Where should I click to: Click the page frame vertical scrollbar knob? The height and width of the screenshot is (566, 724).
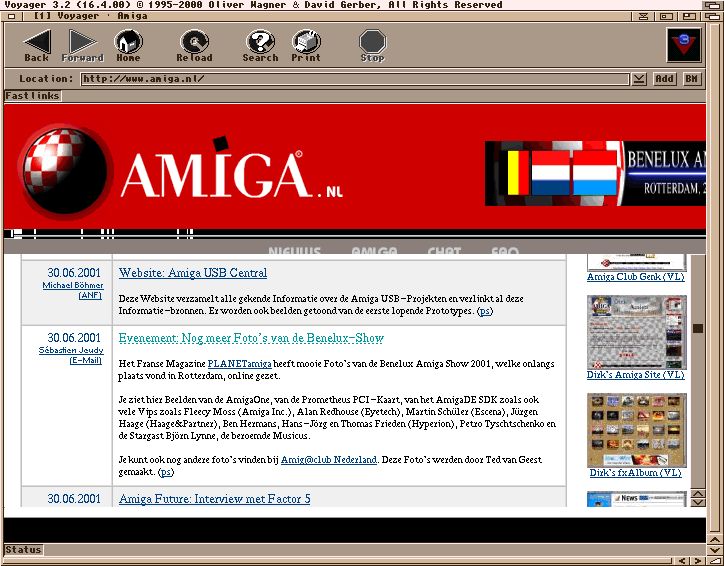698,328
